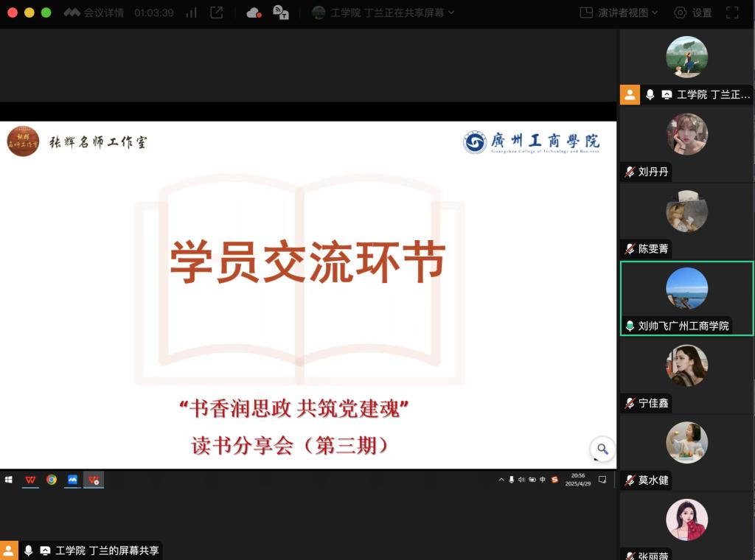Click the Chrome icon in shared taskbar
Viewport: 755px width, 560px height.
coord(52,480)
